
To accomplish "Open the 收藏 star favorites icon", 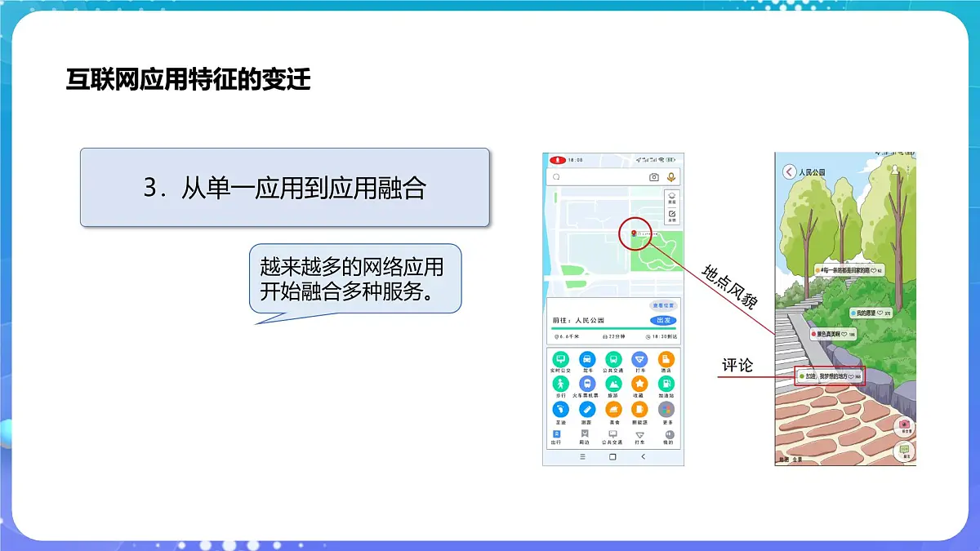I will [640, 384].
